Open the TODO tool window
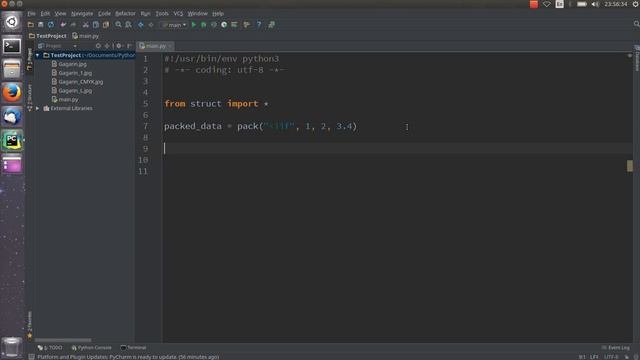 click(50, 348)
